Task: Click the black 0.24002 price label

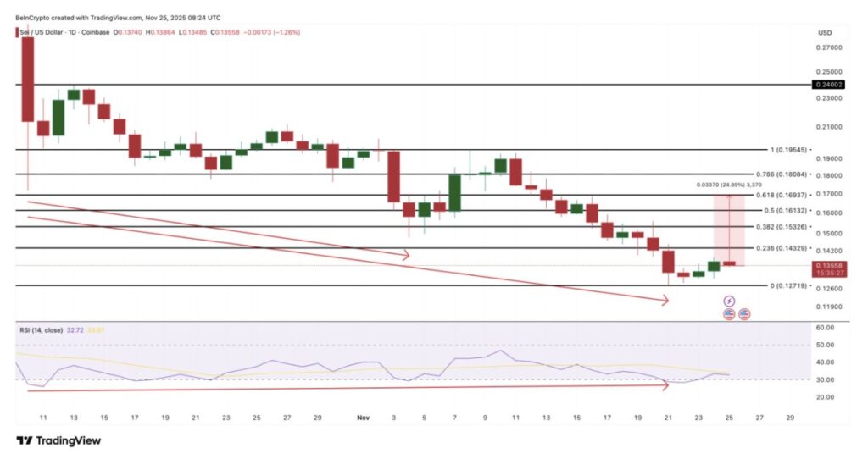Action: 826,85
